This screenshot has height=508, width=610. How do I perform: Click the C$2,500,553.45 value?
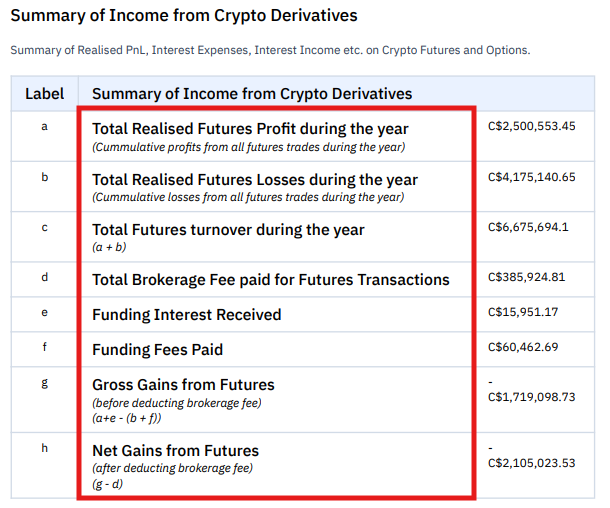coord(532,127)
